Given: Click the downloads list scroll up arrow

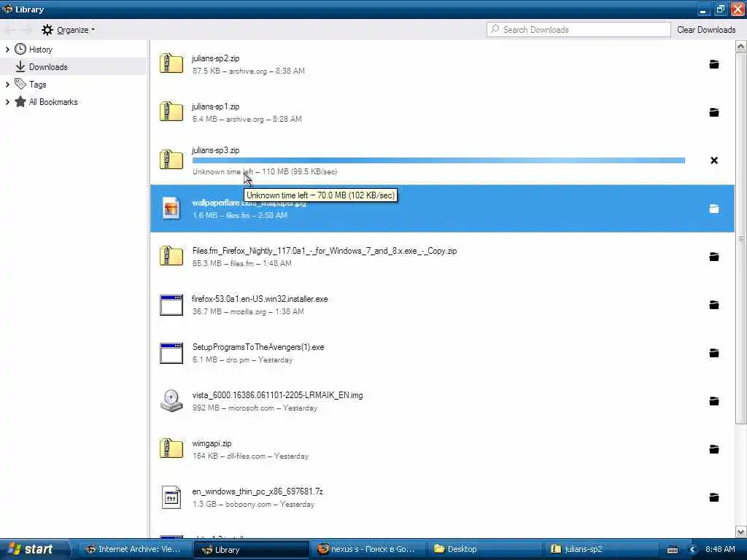Looking at the screenshot, I should tap(740, 47).
